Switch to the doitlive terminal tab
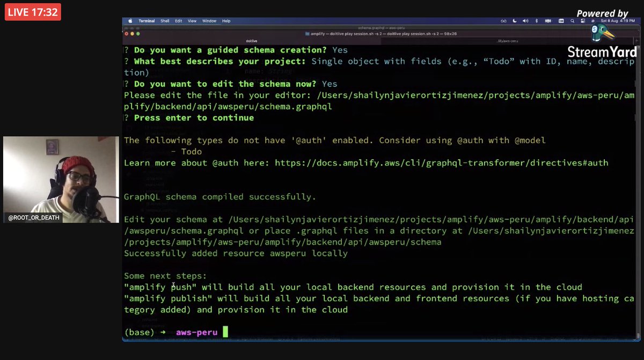 click(x=252, y=41)
